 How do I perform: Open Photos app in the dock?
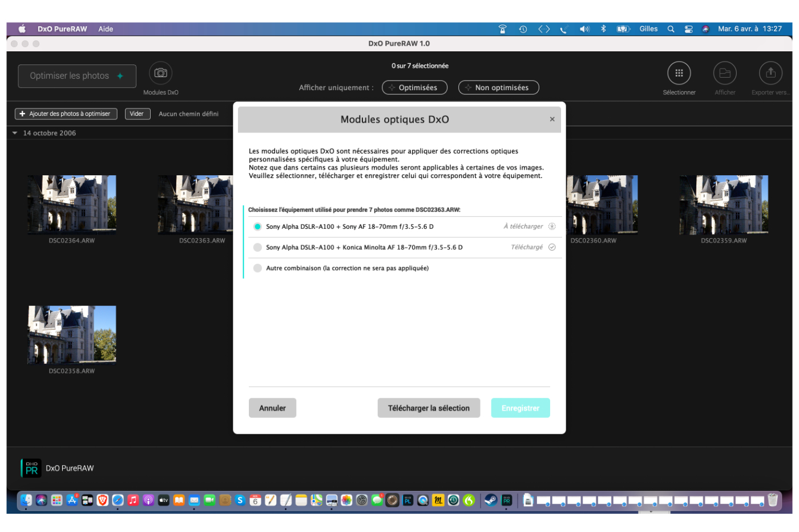tap(346, 500)
